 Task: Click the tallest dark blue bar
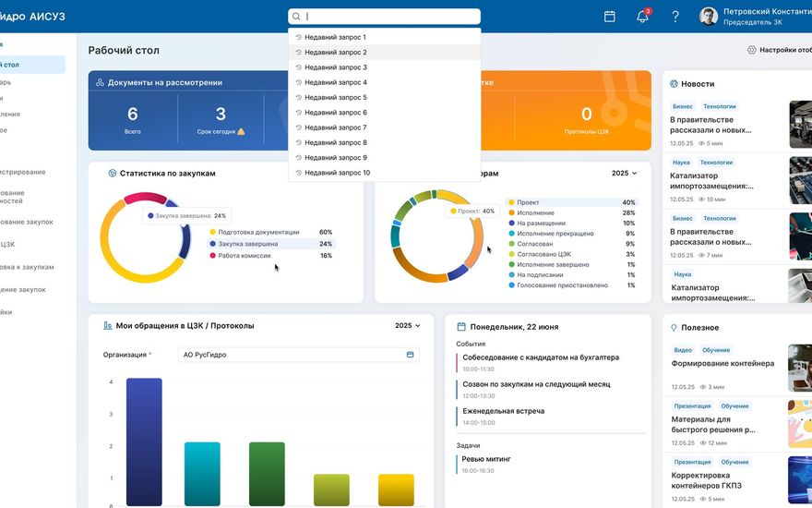[x=144, y=441]
